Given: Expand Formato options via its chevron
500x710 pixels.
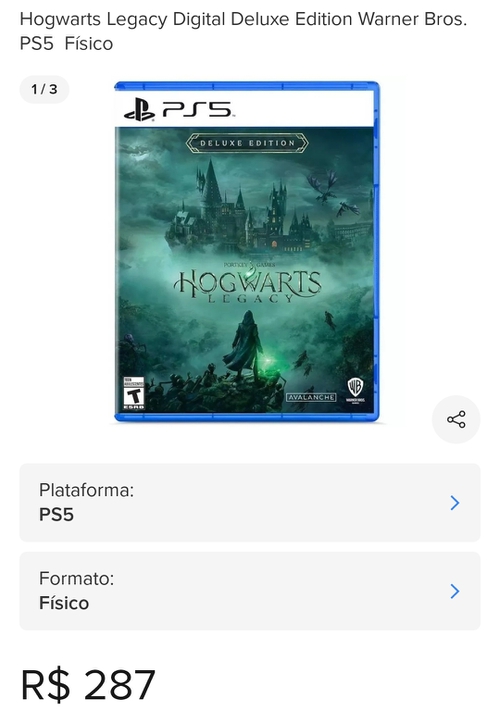Looking at the screenshot, I should (x=455, y=591).
